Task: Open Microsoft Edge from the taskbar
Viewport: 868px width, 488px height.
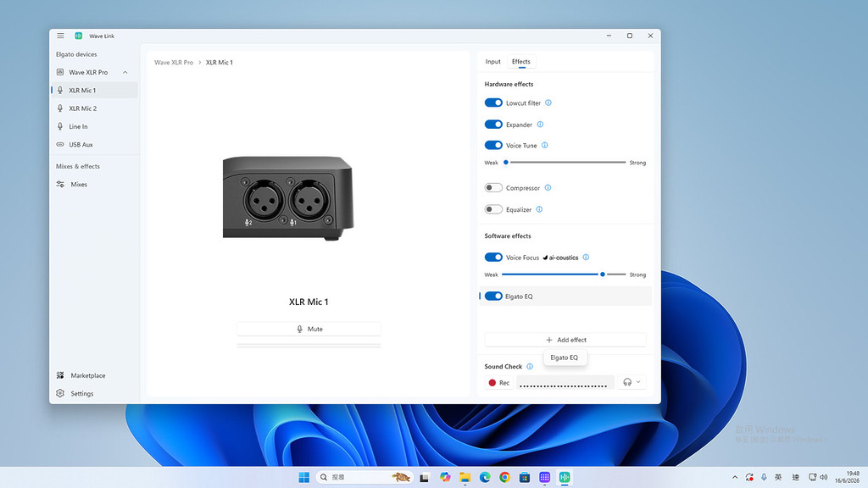Action: pyautogui.click(x=485, y=477)
